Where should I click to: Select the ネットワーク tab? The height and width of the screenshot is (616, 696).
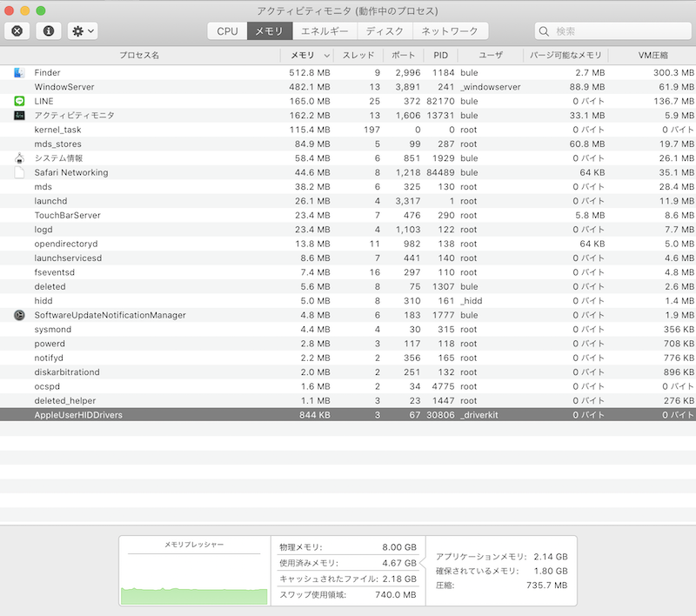coord(450,31)
